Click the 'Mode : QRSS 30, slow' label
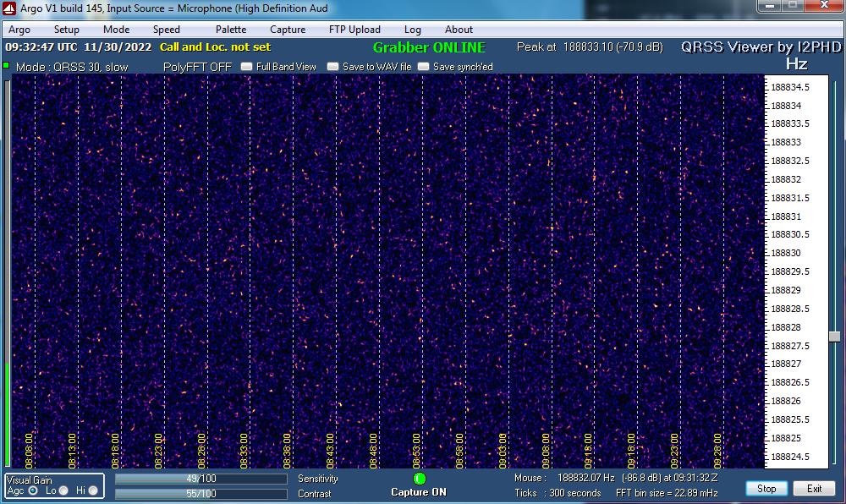This screenshot has width=846, height=504. click(x=72, y=68)
